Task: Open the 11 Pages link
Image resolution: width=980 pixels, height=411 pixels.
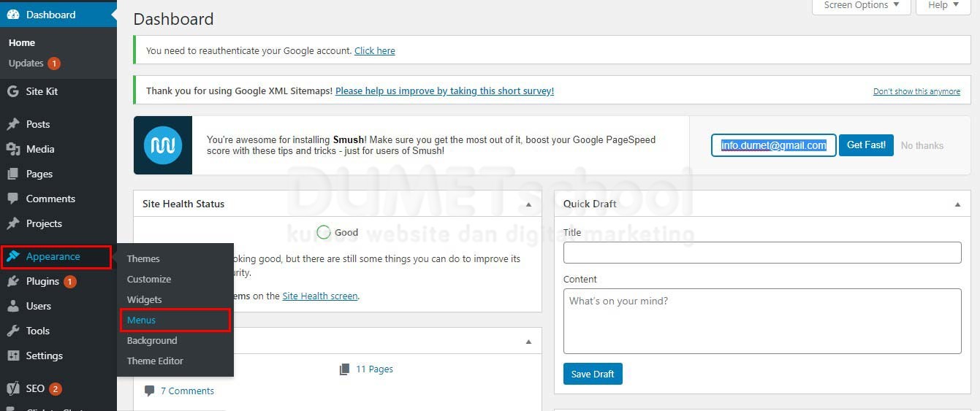Action: [x=374, y=369]
